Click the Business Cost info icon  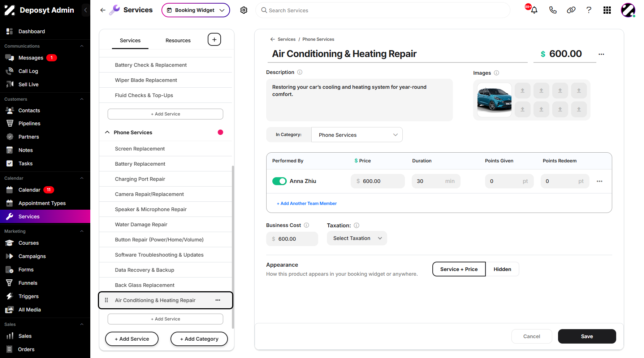306,225
